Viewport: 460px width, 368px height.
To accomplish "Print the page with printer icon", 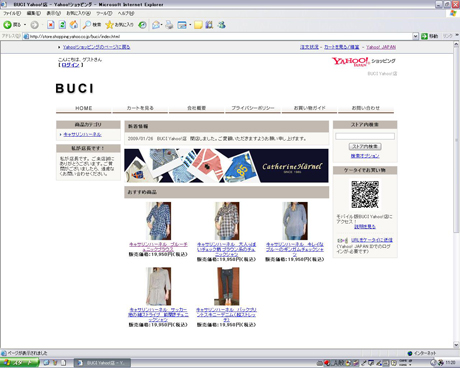I will (x=169, y=25).
